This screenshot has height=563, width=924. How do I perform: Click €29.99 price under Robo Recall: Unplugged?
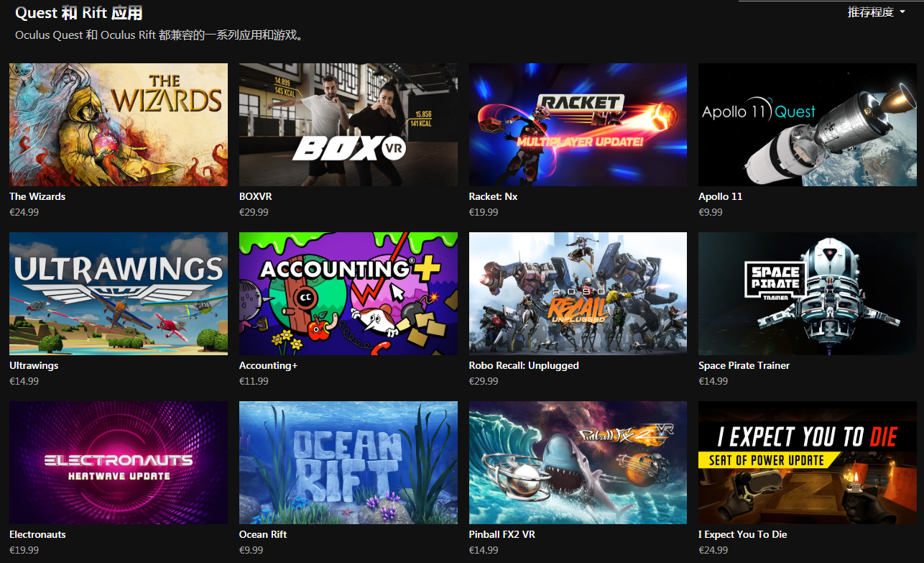[x=484, y=381]
